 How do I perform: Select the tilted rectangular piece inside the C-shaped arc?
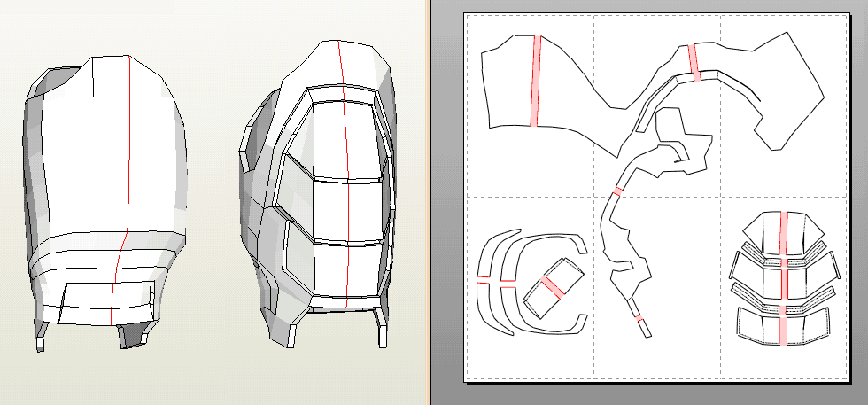(x=553, y=287)
